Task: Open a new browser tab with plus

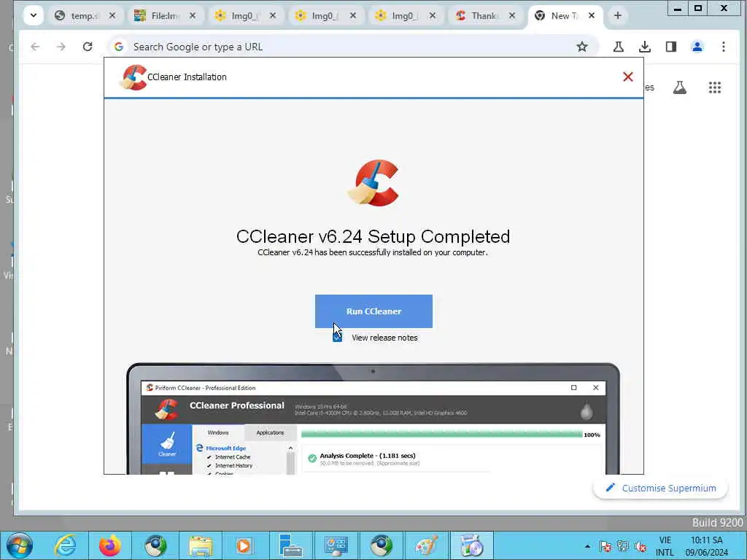Action: click(617, 16)
